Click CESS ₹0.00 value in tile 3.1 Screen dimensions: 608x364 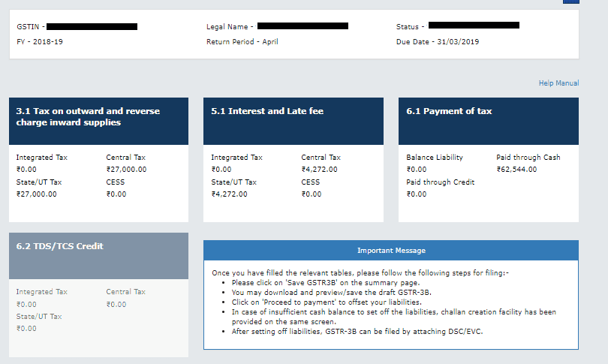116,194
